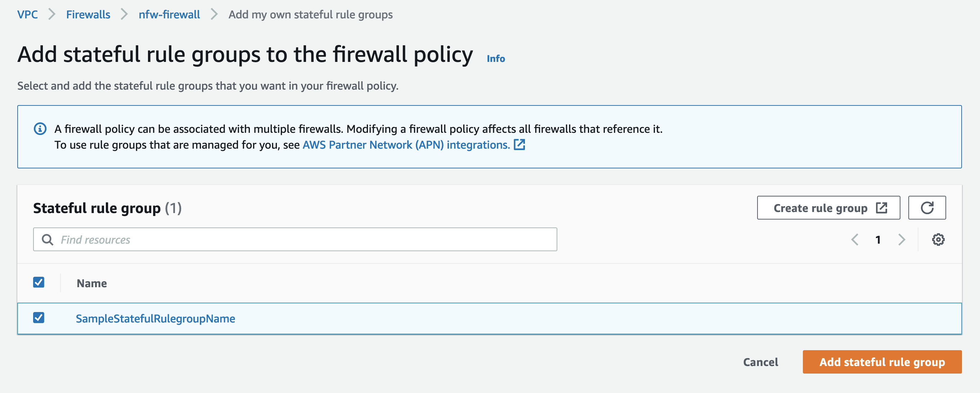
Task: Toggle the select-all header checkbox
Action: (x=39, y=282)
